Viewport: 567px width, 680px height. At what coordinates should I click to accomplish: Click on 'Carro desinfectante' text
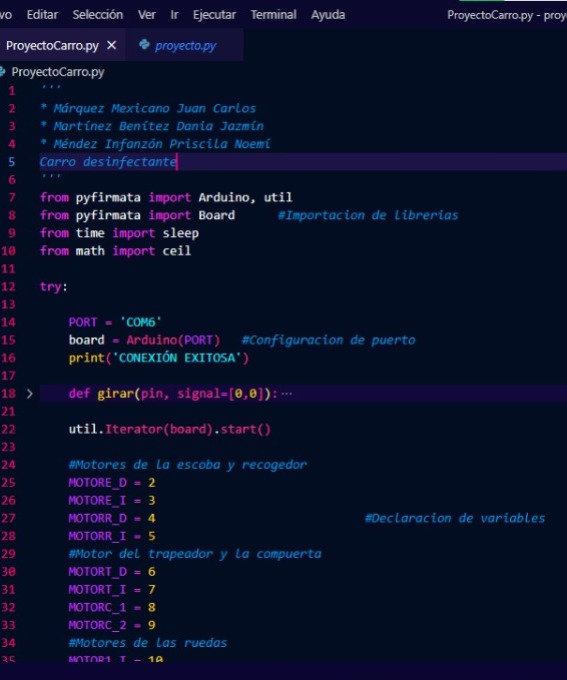[x=108, y=162]
